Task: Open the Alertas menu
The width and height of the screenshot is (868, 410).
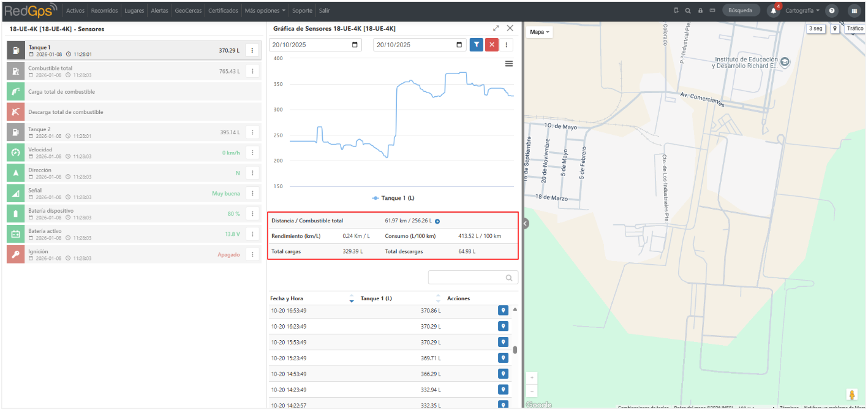Action: coord(159,10)
